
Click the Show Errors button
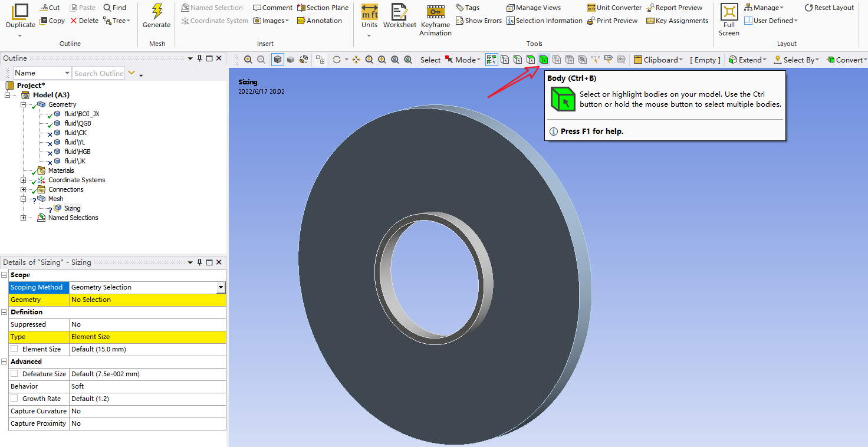[x=478, y=21]
